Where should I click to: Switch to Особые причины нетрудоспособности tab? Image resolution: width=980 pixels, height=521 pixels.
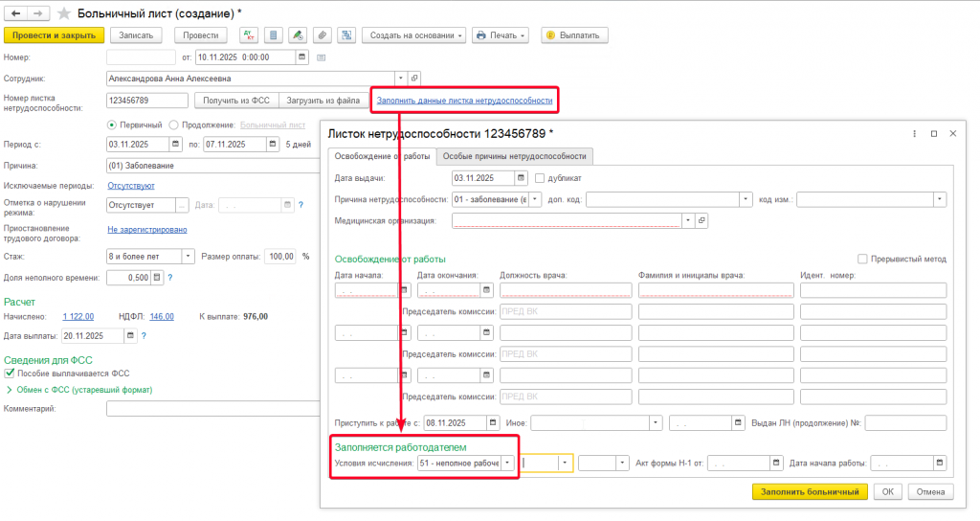(x=514, y=156)
